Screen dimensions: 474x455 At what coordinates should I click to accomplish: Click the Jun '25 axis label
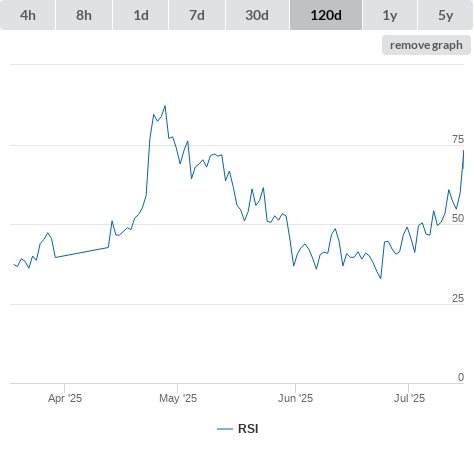295,398
